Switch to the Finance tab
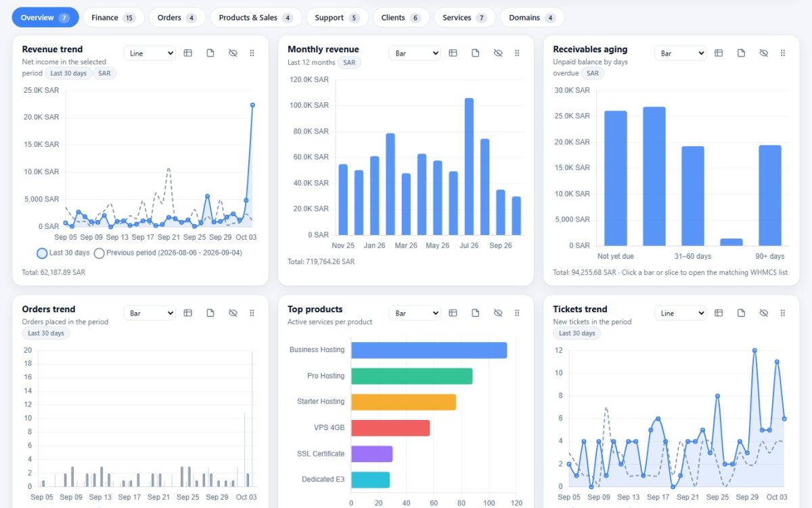Image resolution: width=812 pixels, height=508 pixels. (114, 18)
